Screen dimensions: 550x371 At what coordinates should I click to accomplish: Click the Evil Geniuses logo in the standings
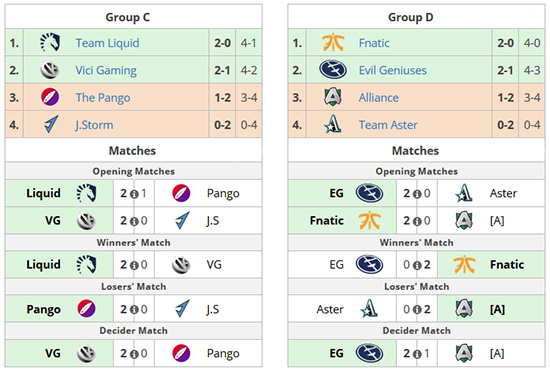(x=333, y=70)
